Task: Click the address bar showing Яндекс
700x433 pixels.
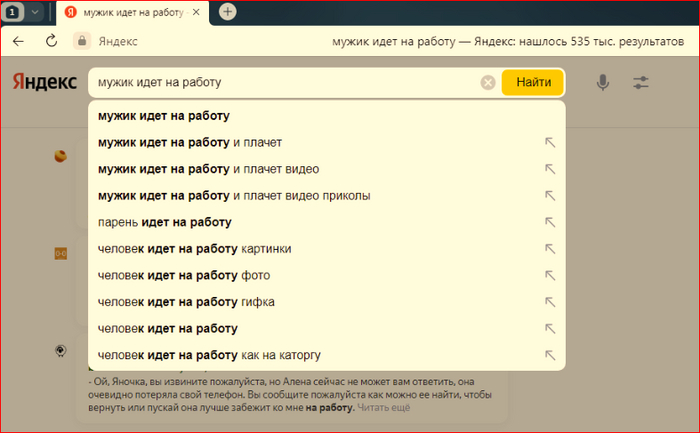Action: click(x=118, y=42)
